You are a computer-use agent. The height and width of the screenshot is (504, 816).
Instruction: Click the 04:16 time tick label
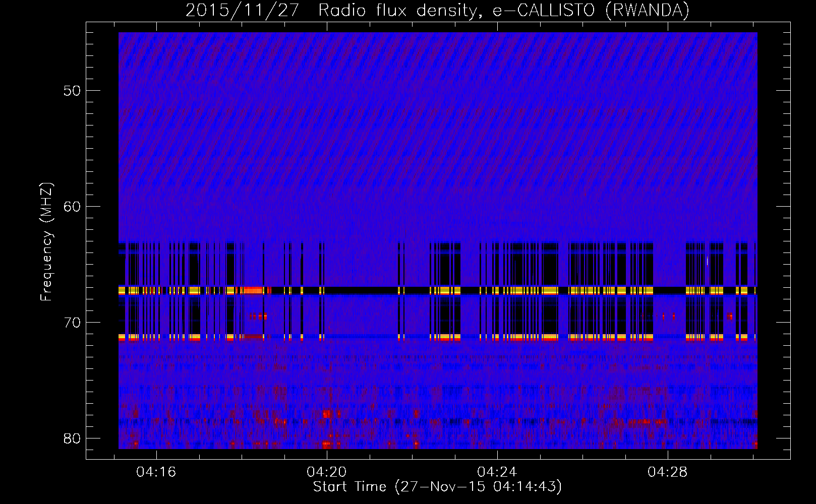pyautogui.click(x=156, y=472)
